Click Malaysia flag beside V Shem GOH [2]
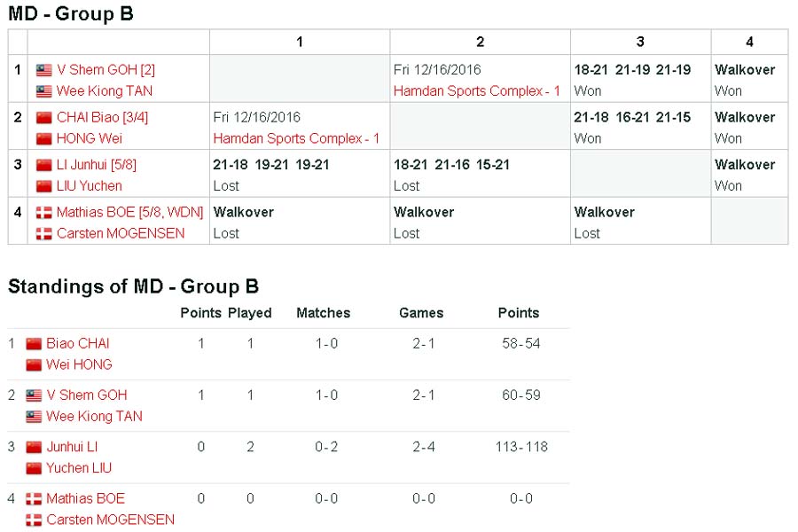Viewport: 798px width, 532px height. [x=44, y=70]
